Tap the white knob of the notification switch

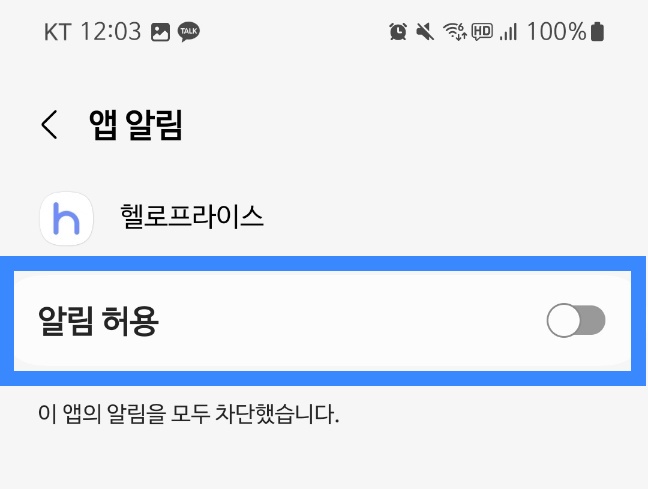[x=563, y=321]
